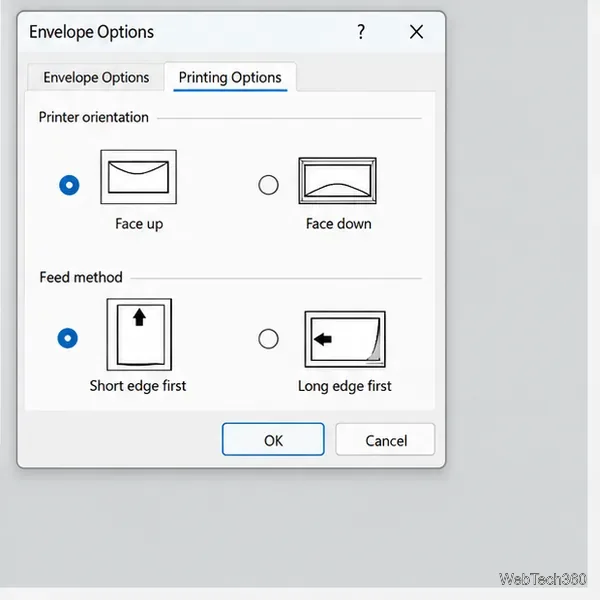Click the Short edge first label

pyautogui.click(x=138, y=386)
